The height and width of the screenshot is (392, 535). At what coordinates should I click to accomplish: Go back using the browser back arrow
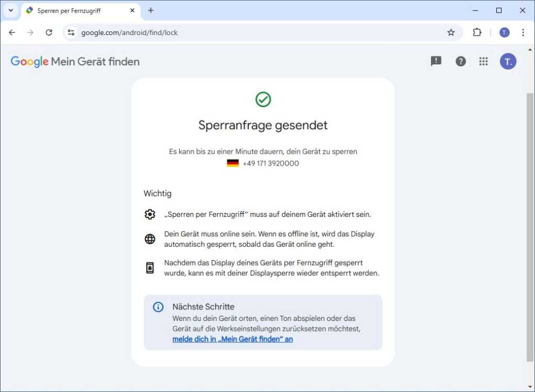pyautogui.click(x=12, y=32)
